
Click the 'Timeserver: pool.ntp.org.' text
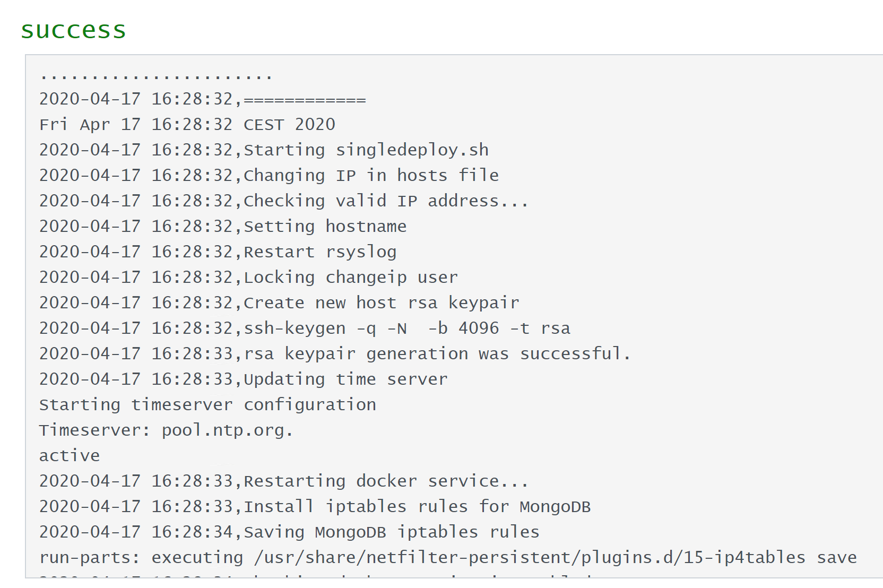click(x=166, y=430)
